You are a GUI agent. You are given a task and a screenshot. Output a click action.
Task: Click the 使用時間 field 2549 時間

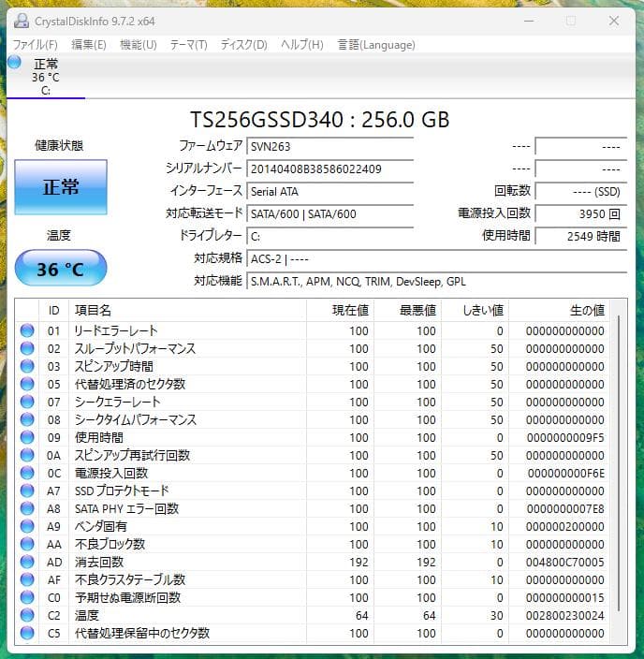[581, 237]
